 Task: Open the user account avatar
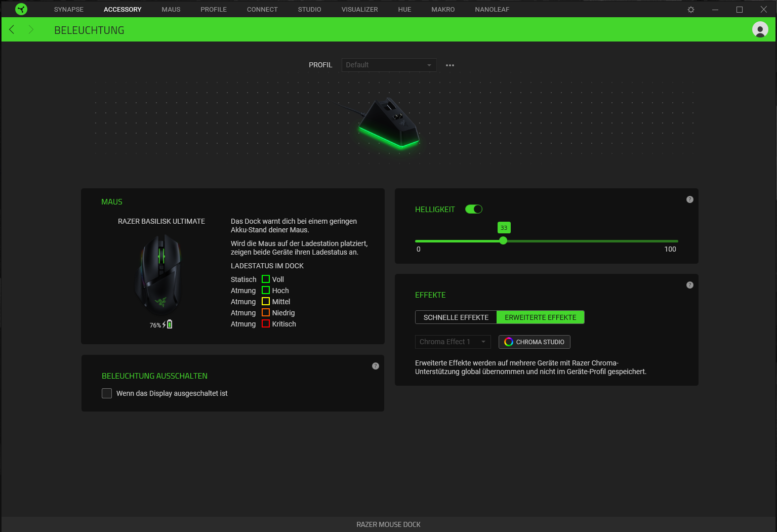click(x=760, y=29)
